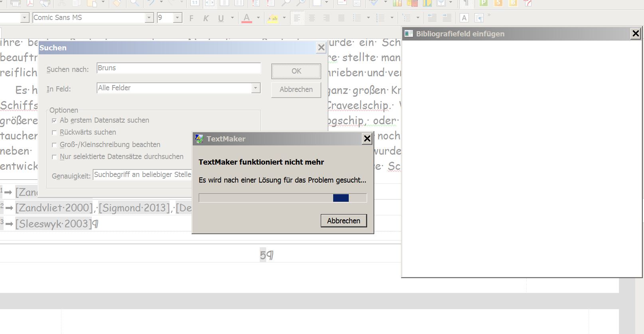This screenshot has height=334, width=644.
Task: Toggle bold (F) formatting
Action: (x=192, y=18)
